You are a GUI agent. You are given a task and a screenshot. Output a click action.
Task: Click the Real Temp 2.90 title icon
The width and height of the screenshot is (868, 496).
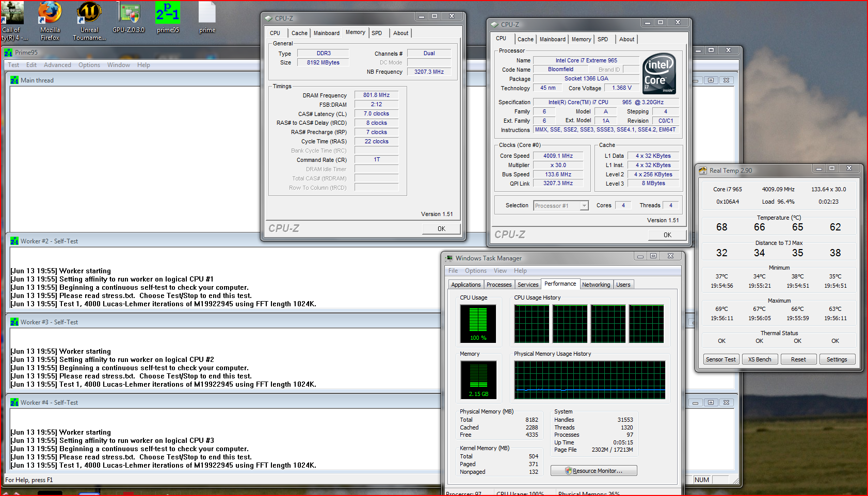coord(703,171)
